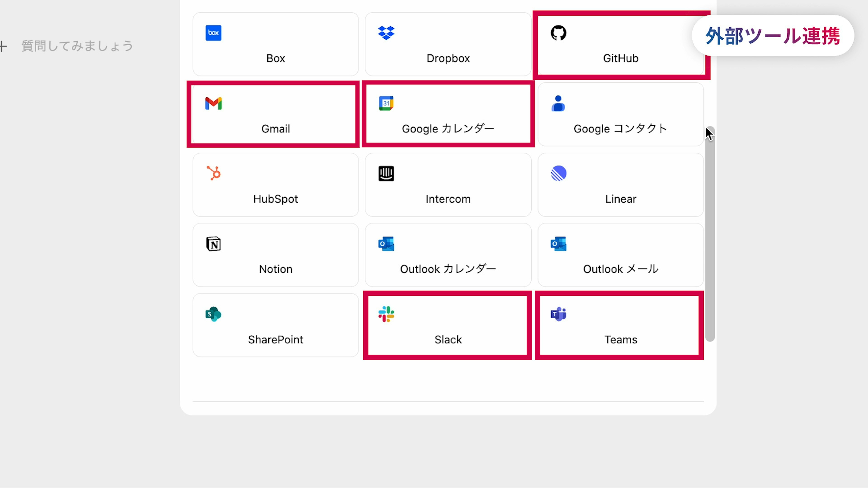Click the Slack hashtag logo
Screen dimensions: 868x488
pos(386,314)
